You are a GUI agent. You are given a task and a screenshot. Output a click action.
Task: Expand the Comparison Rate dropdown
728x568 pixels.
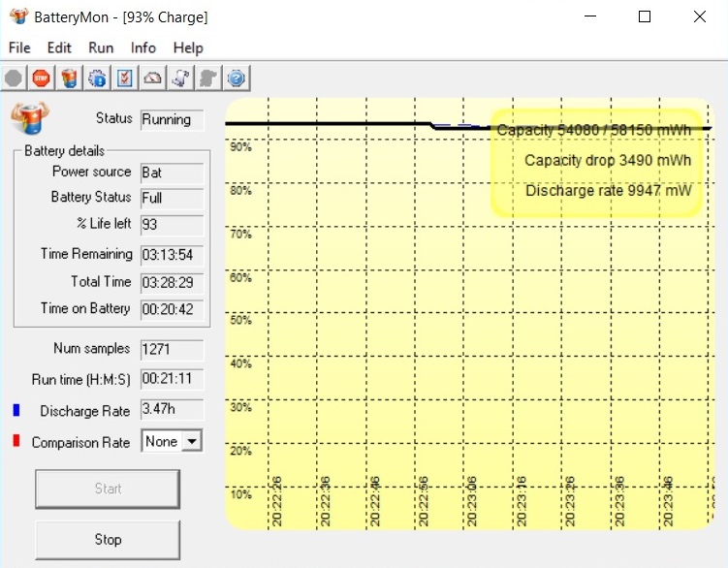(x=192, y=442)
